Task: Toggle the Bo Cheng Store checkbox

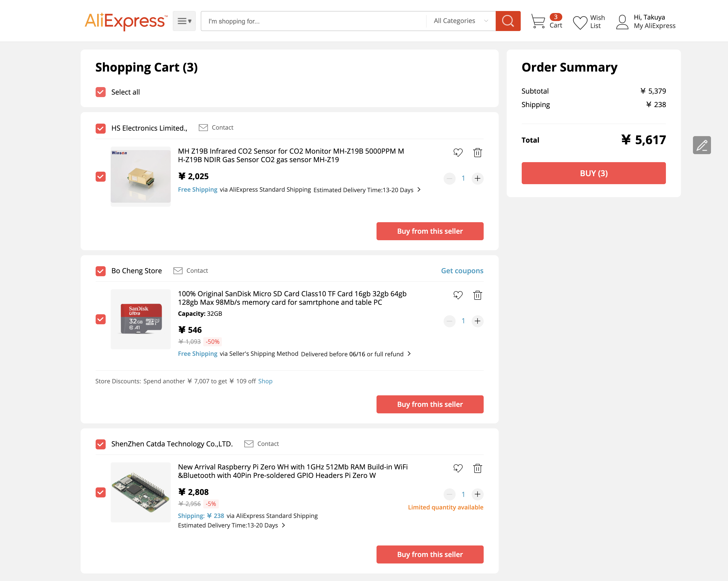Action: coord(101,271)
